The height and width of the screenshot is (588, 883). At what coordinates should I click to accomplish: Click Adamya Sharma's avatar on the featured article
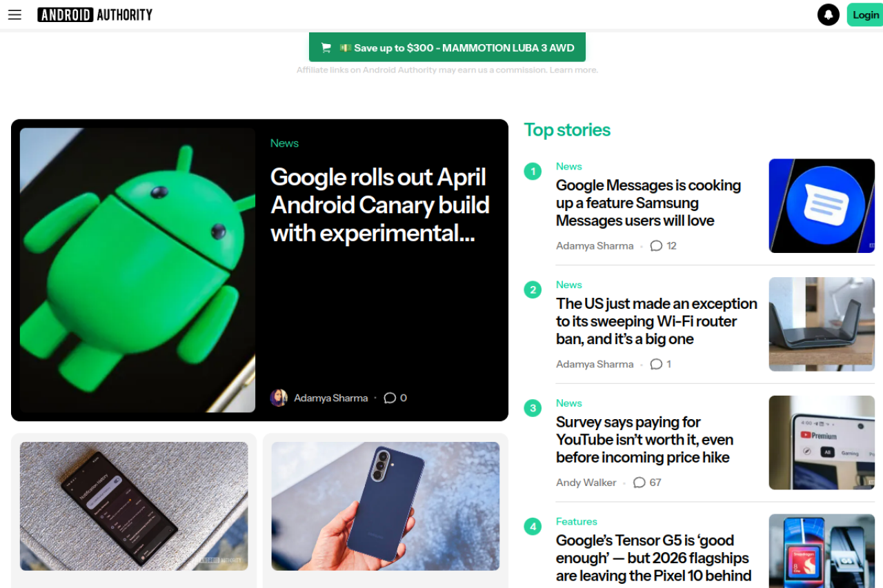[x=279, y=398]
